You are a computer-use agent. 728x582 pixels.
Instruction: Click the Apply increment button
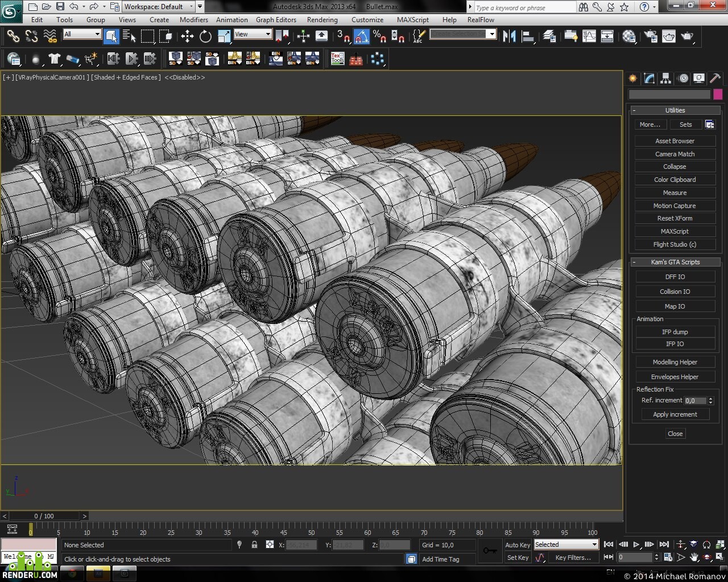pos(675,414)
